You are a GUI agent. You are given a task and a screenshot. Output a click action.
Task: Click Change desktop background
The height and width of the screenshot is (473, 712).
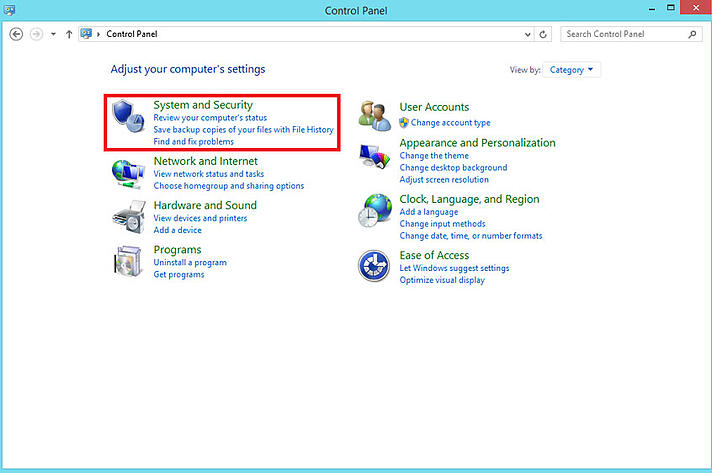click(x=454, y=168)
